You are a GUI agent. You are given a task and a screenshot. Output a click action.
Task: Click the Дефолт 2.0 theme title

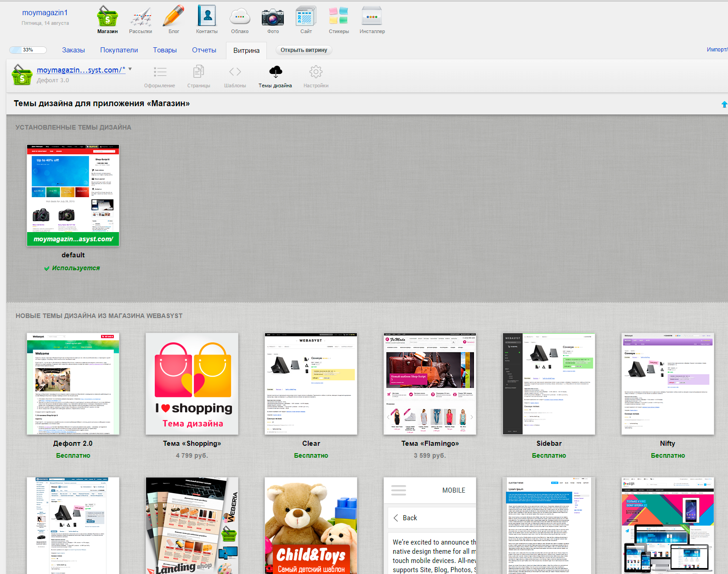click(73, 443)
